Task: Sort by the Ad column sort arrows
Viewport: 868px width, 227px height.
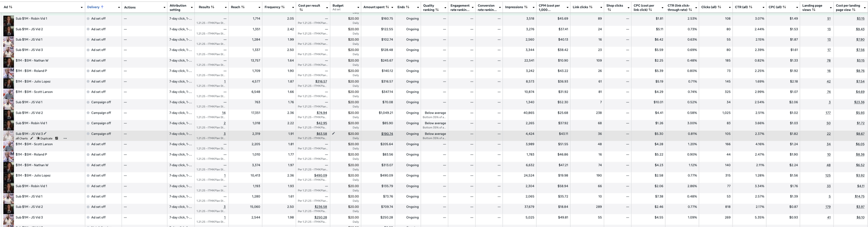Action: (10, 7)
